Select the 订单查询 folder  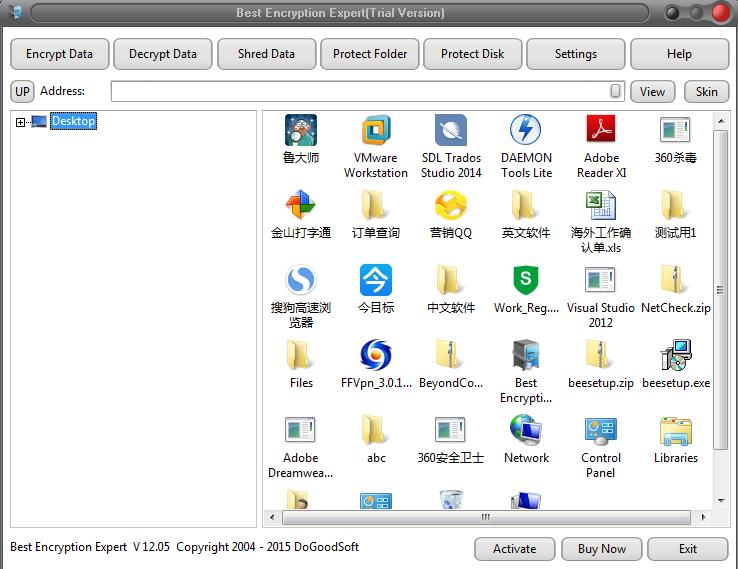point(376,205)
